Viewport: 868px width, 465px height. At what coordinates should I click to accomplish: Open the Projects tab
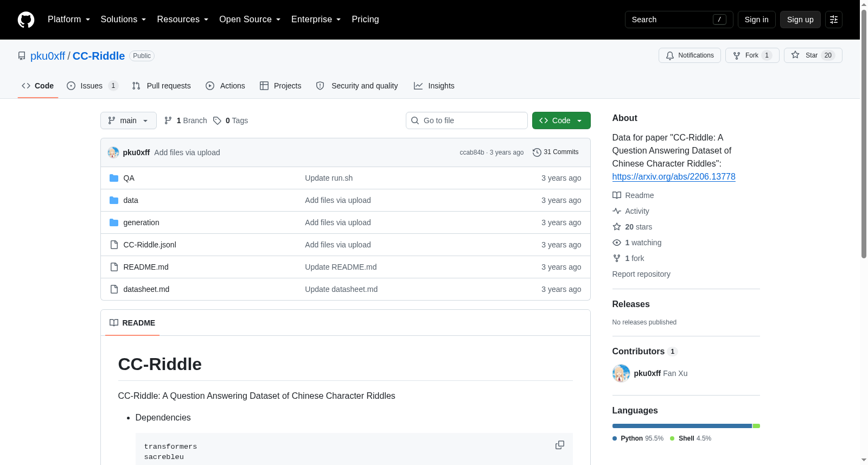280,86
